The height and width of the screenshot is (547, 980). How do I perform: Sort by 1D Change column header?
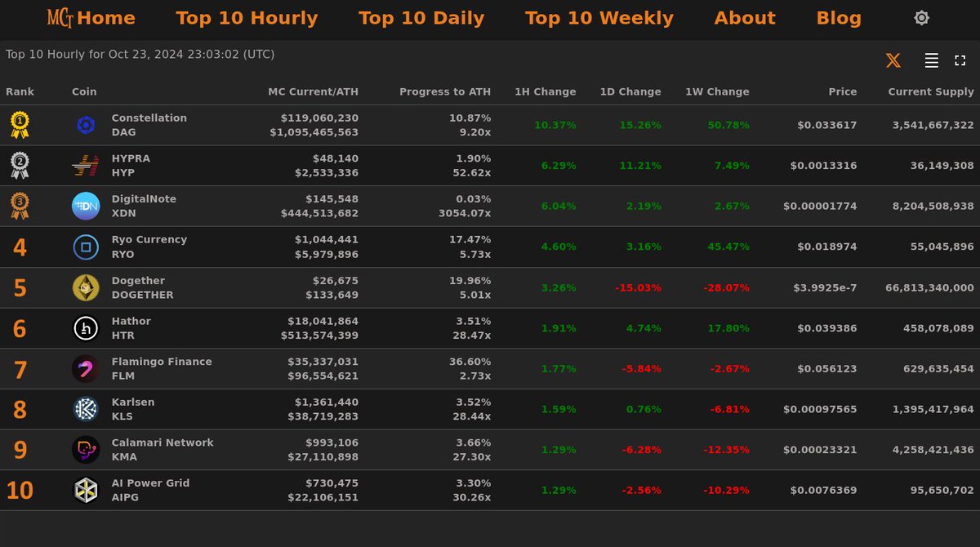pyautogui.click(x=630, y=92)
